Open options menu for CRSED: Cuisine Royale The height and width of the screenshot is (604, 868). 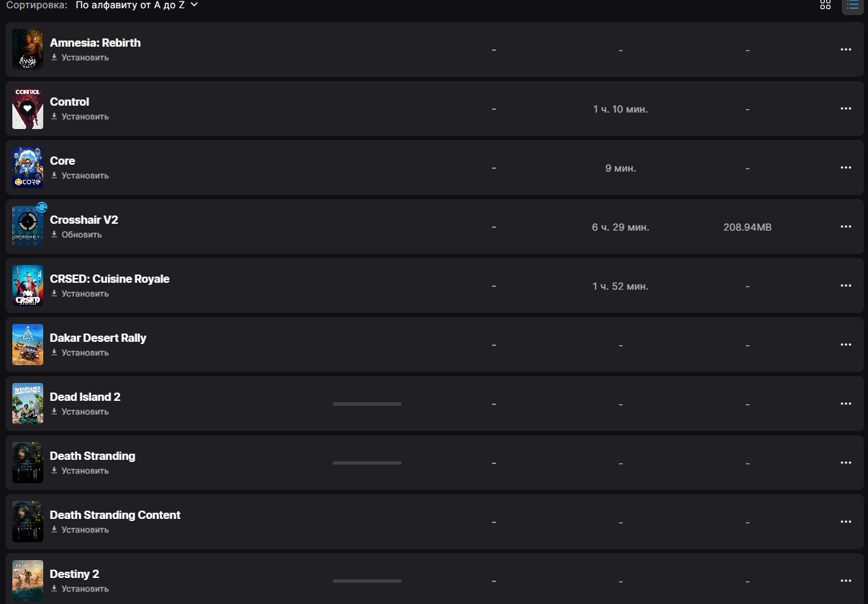point(846,286)
